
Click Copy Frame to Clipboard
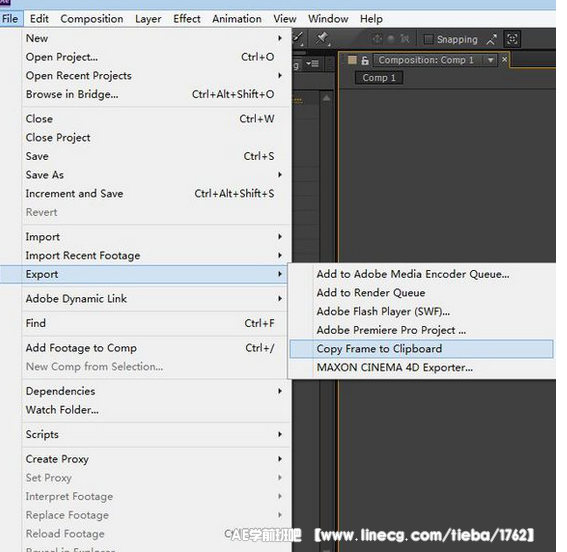point(422,349)
